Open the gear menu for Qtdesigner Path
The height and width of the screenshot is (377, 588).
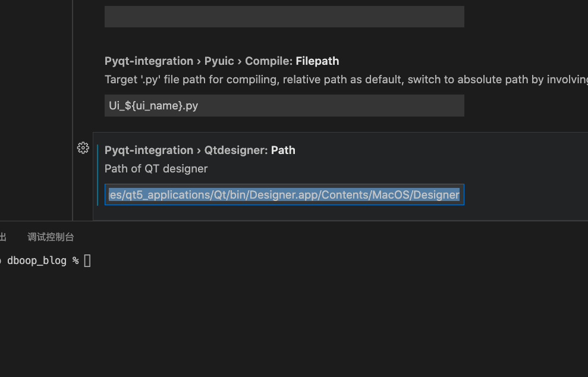coord(83,148)
